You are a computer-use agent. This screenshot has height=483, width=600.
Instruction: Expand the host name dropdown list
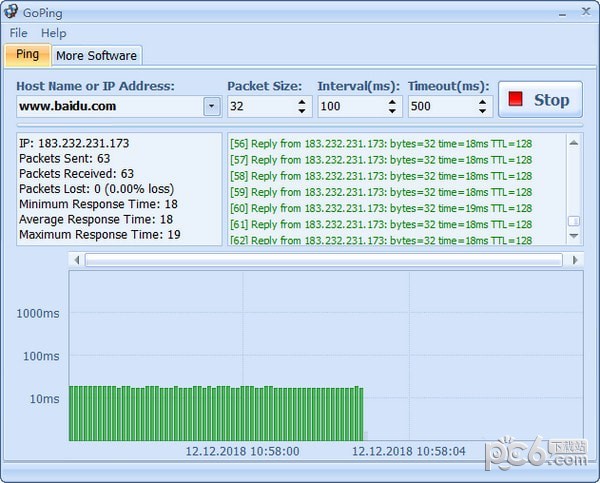coord(212,106)
